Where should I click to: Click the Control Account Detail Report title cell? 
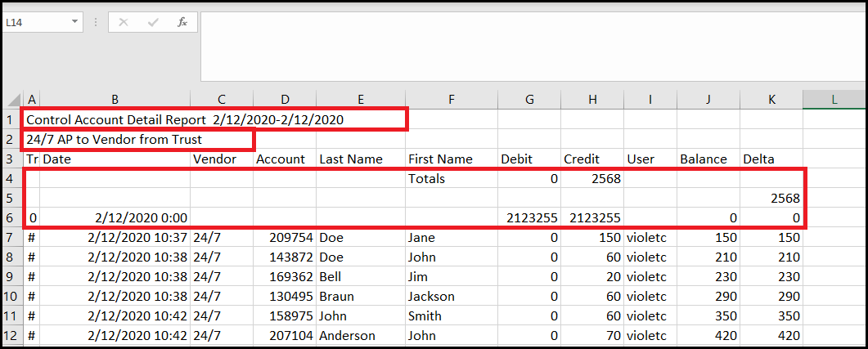tap(184, 119)
